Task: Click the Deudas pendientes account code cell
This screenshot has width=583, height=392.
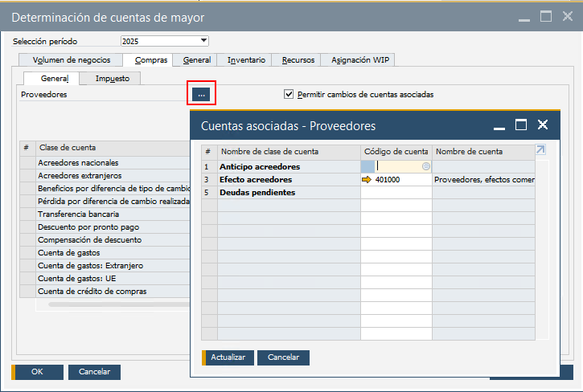Action: [x=396, y=193]
